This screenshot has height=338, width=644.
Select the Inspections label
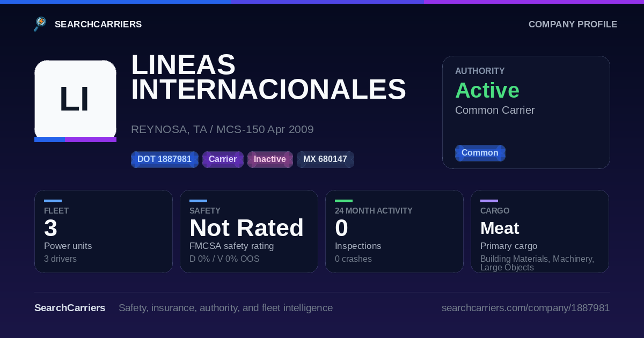click(x=358, y=246)
